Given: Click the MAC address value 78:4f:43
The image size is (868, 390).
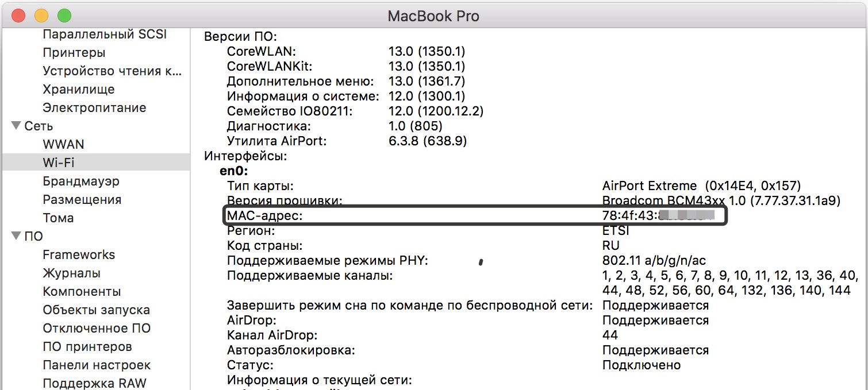Looking at the screenshot, I should (x=630, y=215).
